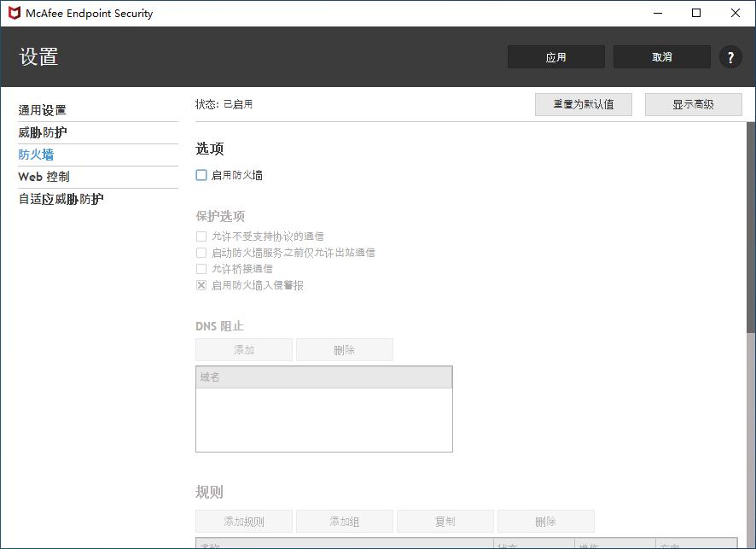
Task: Enable the 启用防火墙 checkbox
Action: pyautogui.click(x=201, y=175)
